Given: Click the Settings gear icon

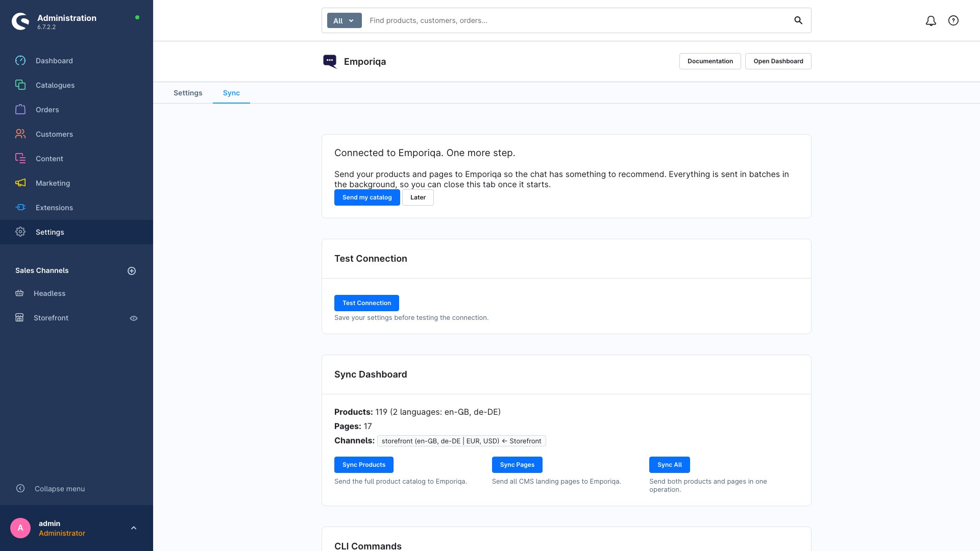Looking at the screenshot, I should [x=20, y=232].
